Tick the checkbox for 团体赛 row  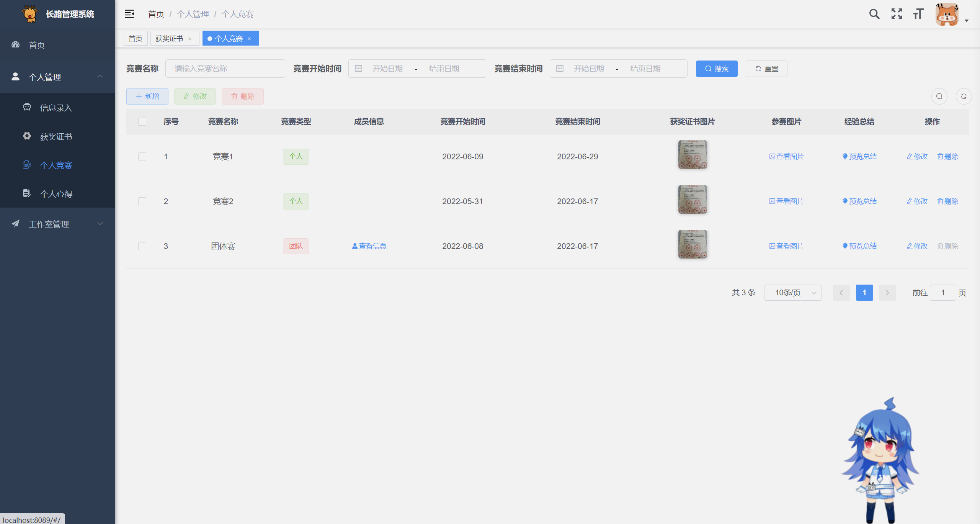coord(142,246)
